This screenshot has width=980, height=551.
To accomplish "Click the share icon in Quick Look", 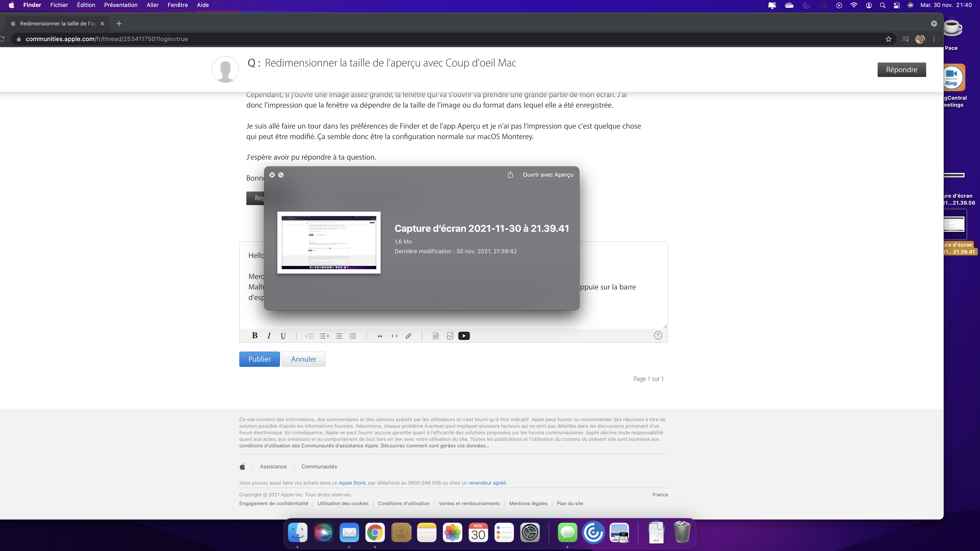I will [510, 174].
